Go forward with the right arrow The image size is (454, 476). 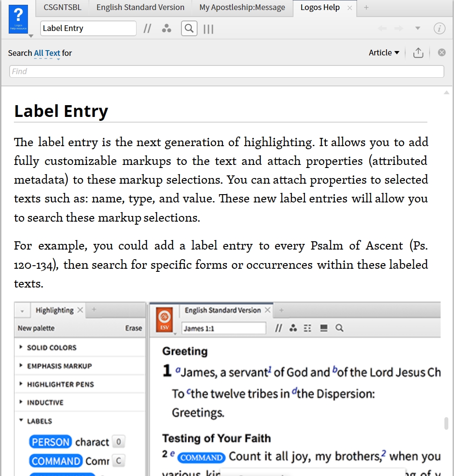[x=399, y=28]
